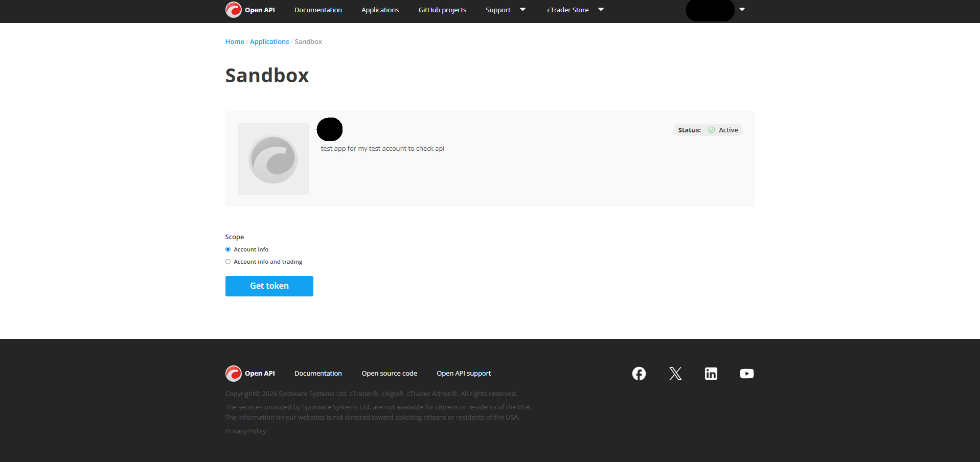Select the Account info scope radio button

click(228, 249)
